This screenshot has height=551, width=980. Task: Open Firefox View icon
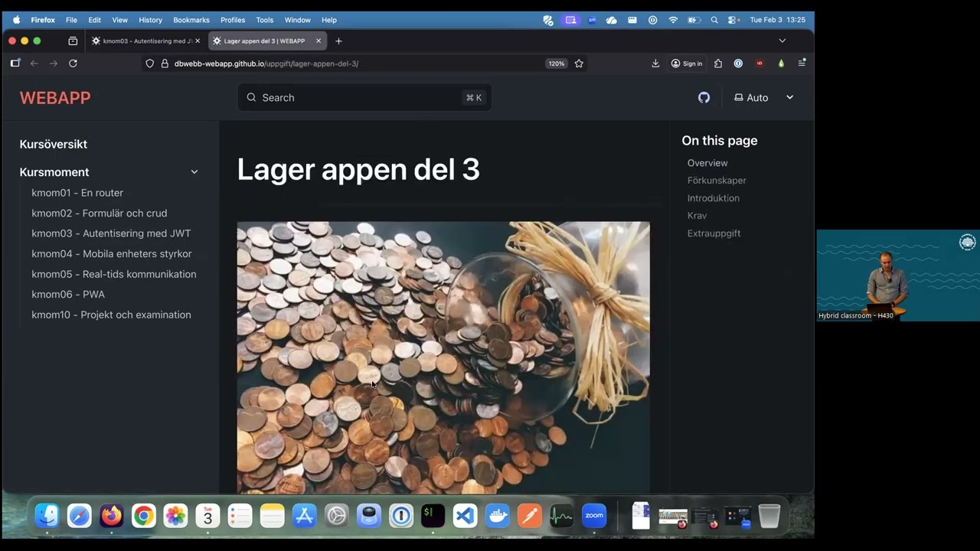[x=73, y=41]
